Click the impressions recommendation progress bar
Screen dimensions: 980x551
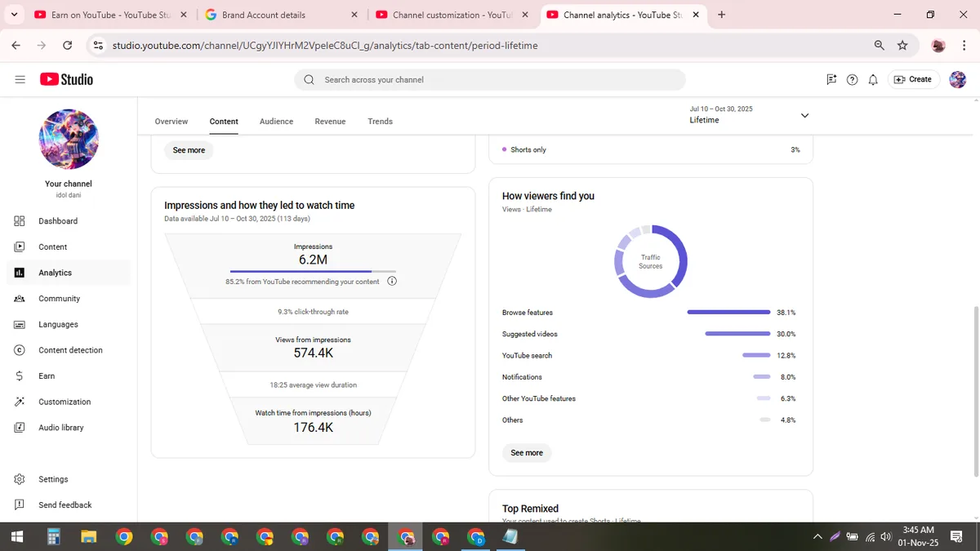[x=313, y=271]
